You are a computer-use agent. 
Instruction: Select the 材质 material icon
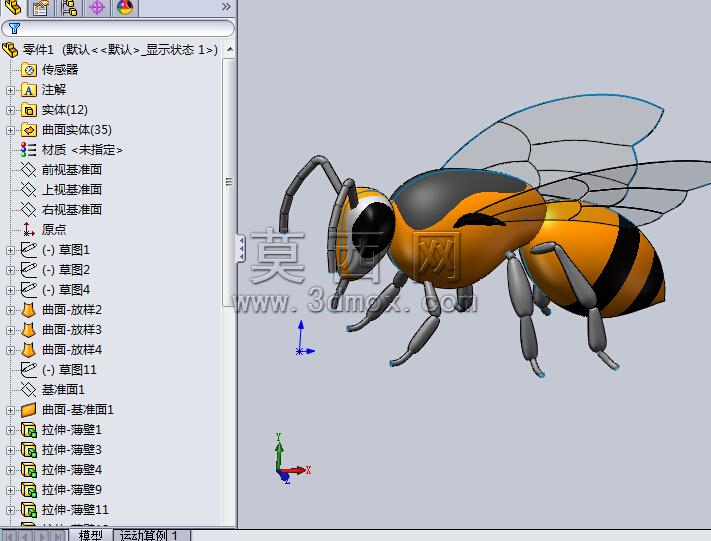(x=29, y=150)
